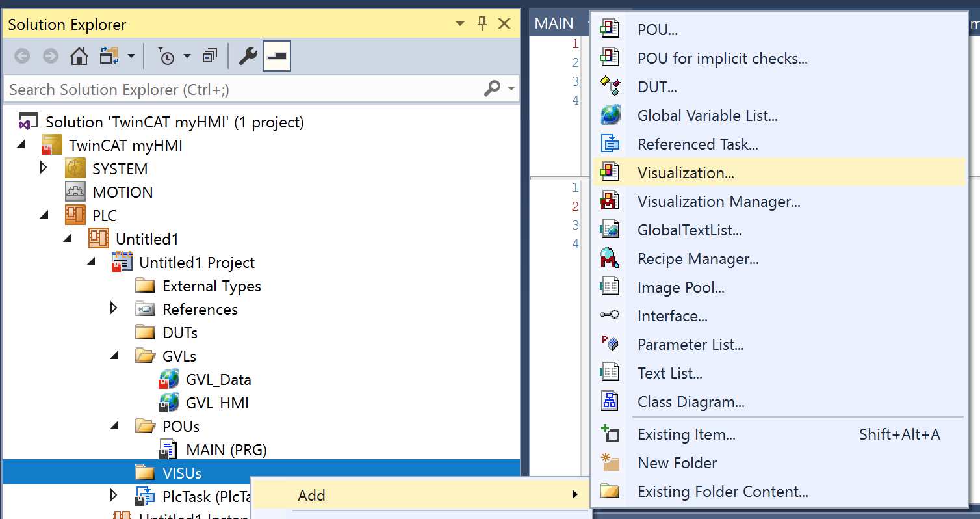980x519 pixels.
Task: Collapse the POUs folder
Action: [114, 426]
